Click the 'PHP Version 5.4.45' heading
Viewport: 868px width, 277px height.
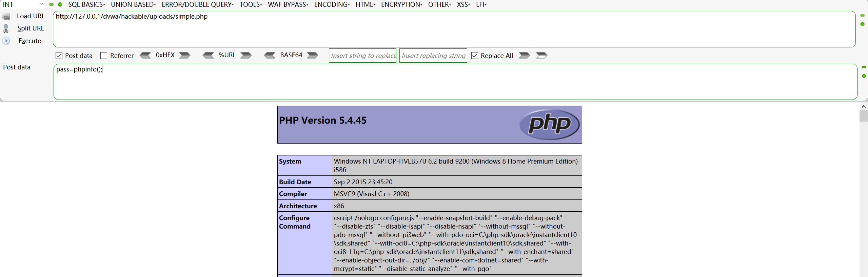pyautogui.click(x=323, y=121)
